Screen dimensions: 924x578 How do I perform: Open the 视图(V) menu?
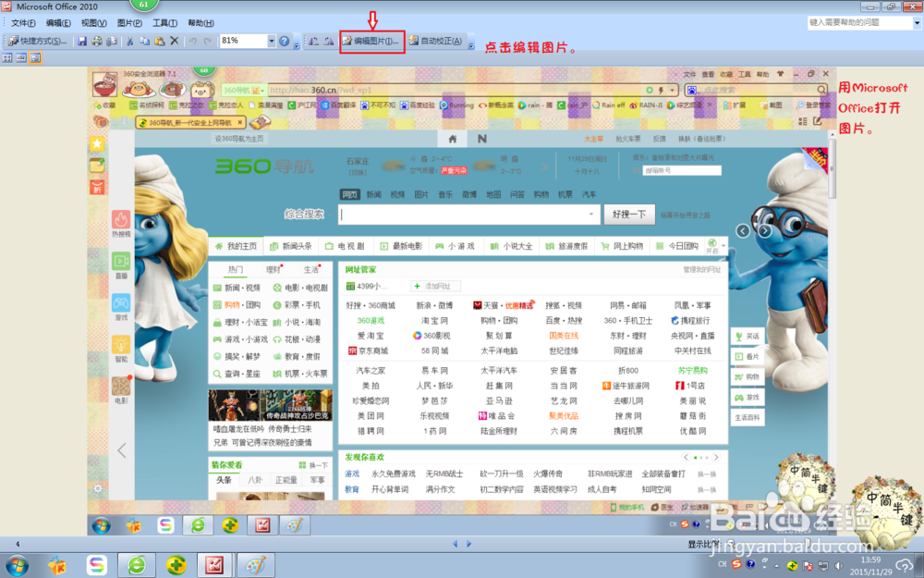tap(93, 23)
